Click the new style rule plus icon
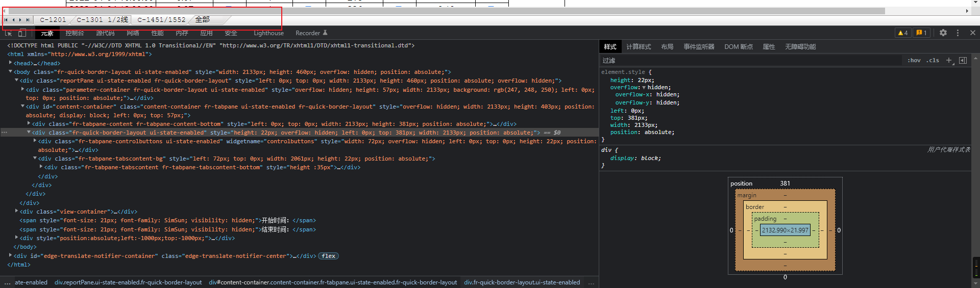980x288 pixels. pos(949,60)
